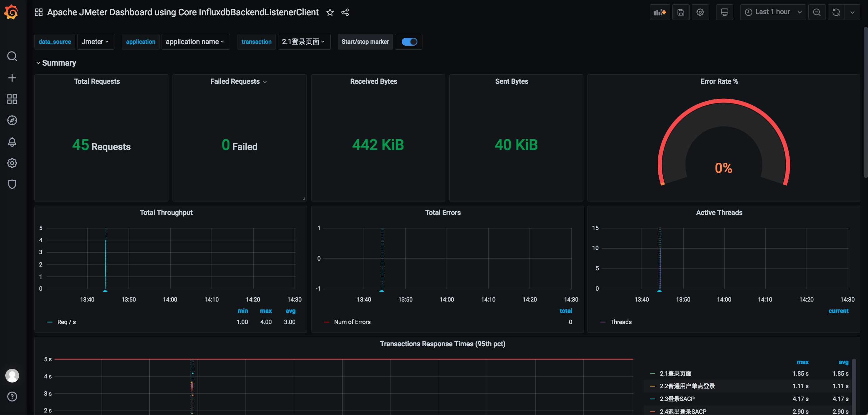Toggle the Req / s legend series
This screenshot has width=868, height=415.
point(66,322)
